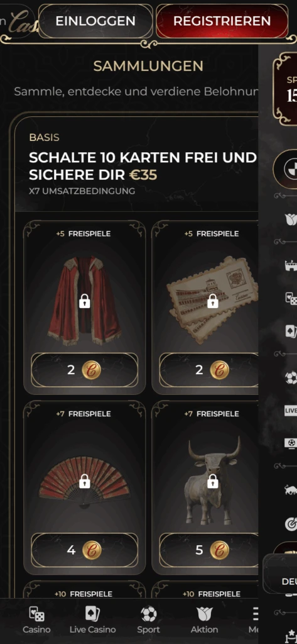Screen dimensions: 297x644
Task: Switch to Live Casino in the bottom bar
Action: (92, 620)
